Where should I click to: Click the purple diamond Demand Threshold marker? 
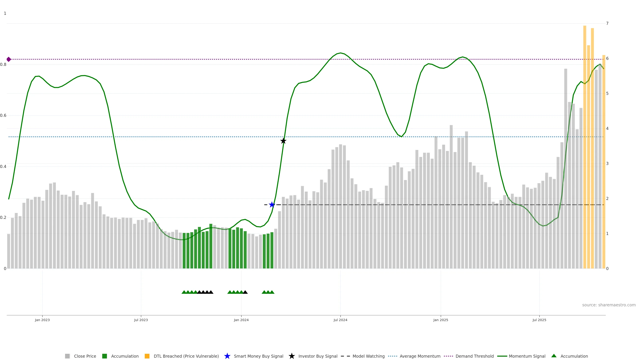coord(9,59)
